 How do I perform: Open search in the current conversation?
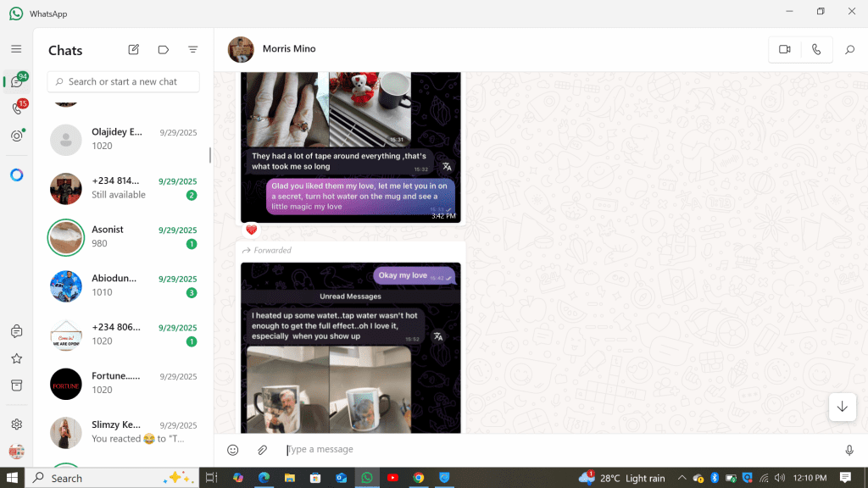849,50
